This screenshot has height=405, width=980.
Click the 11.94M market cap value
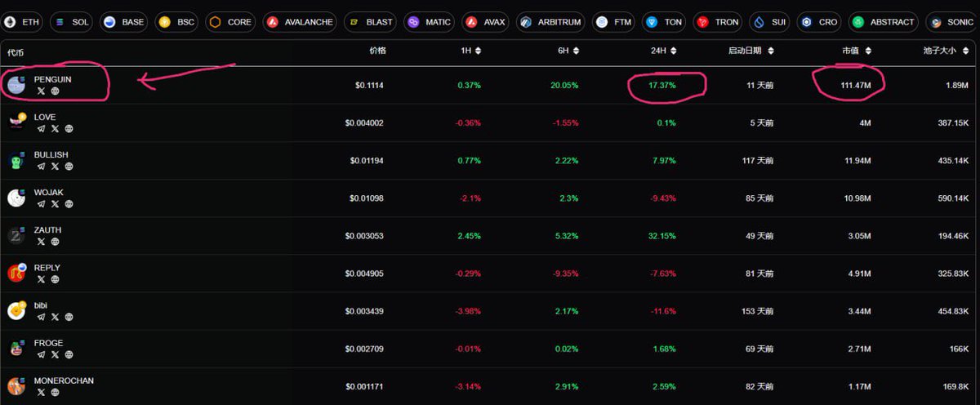pyautogui.click(x=857, y=161)
